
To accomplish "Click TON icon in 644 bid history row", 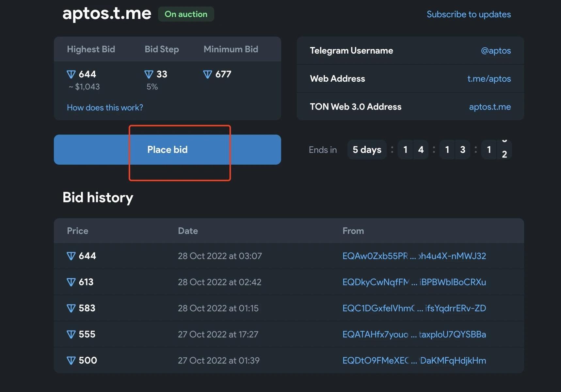I will pyautogui.click(x=71, y=256).
